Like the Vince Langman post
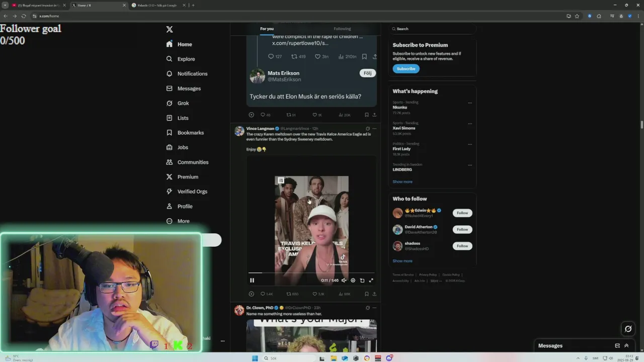 click(x=318, y=294)
